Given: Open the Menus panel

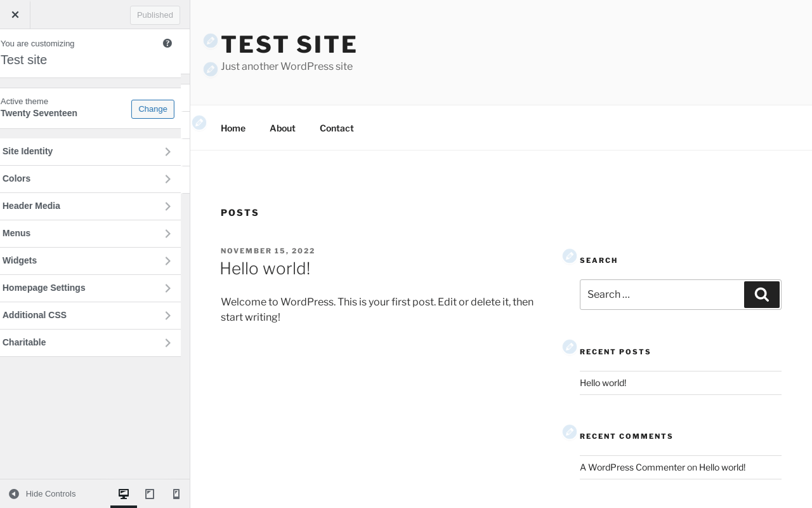Looking at the screenshot, I should (x=90, y=234).
